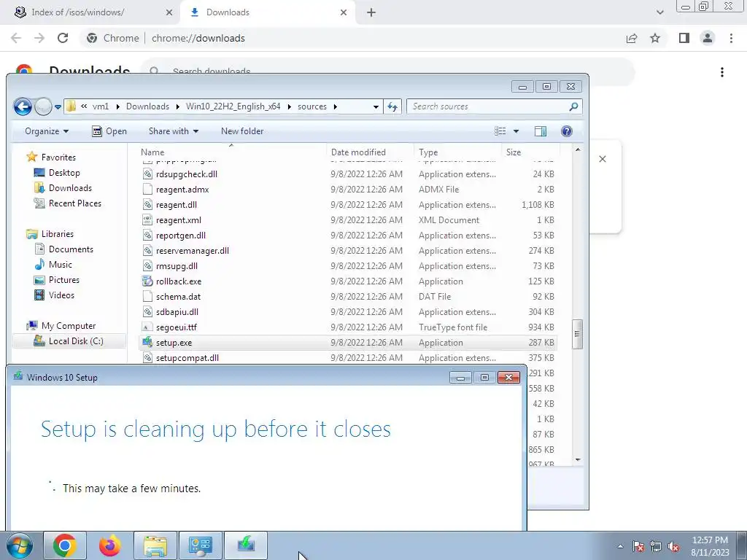
Task: Open the Chrome three-dot menu
Action: point(731,38)
